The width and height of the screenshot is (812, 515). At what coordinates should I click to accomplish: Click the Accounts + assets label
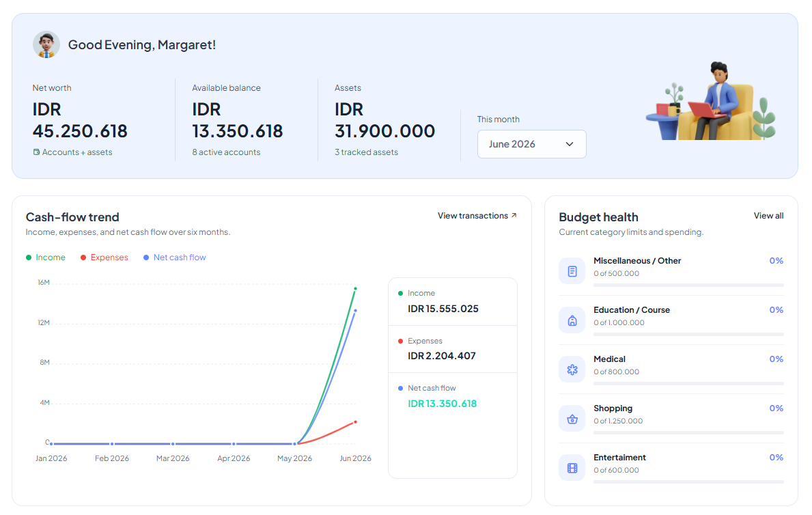point(77,152)
